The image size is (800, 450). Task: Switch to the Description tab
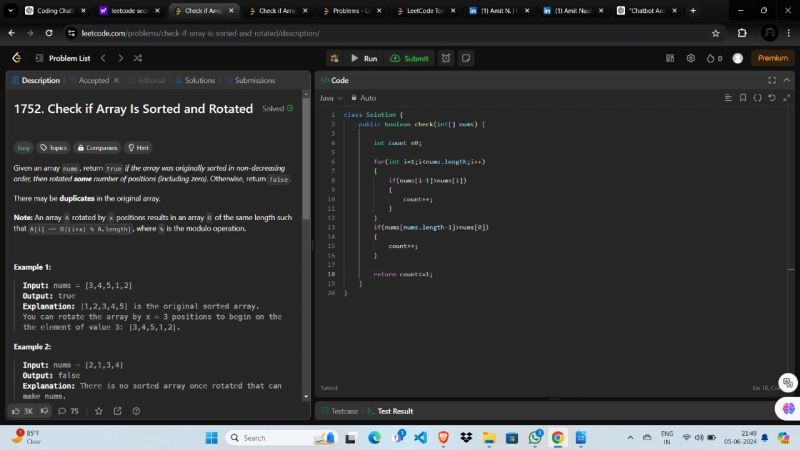[36, 80]
